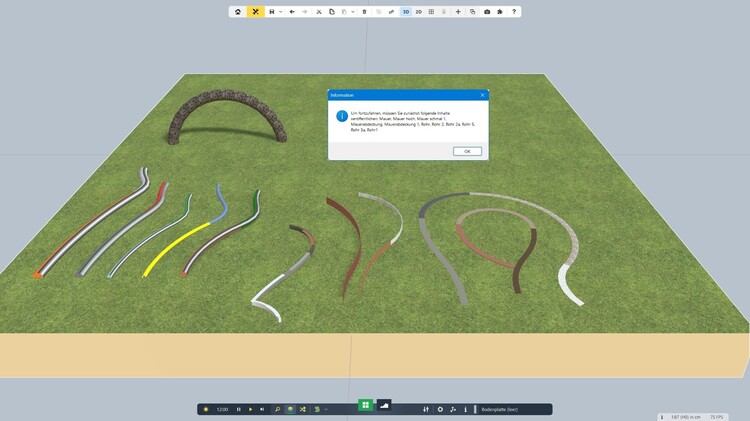Click the greyed-out group objects icon
The width and height of the screenshot is (750, 421).
pos(379,11)
